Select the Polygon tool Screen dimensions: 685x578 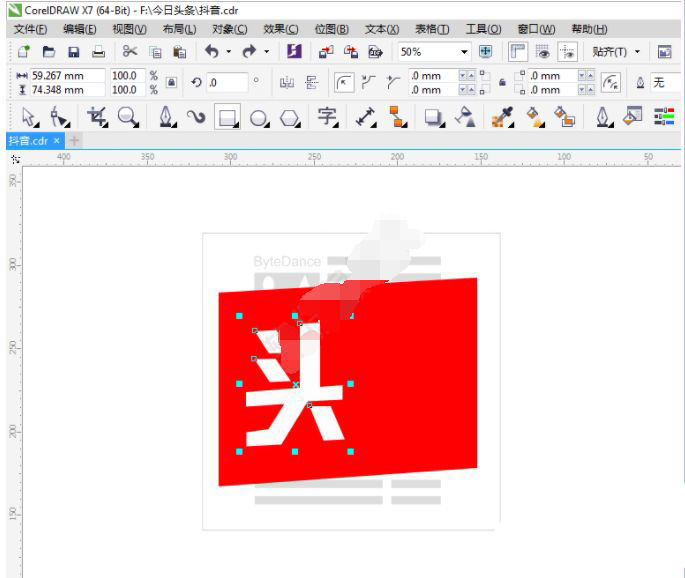coord(290,118)
